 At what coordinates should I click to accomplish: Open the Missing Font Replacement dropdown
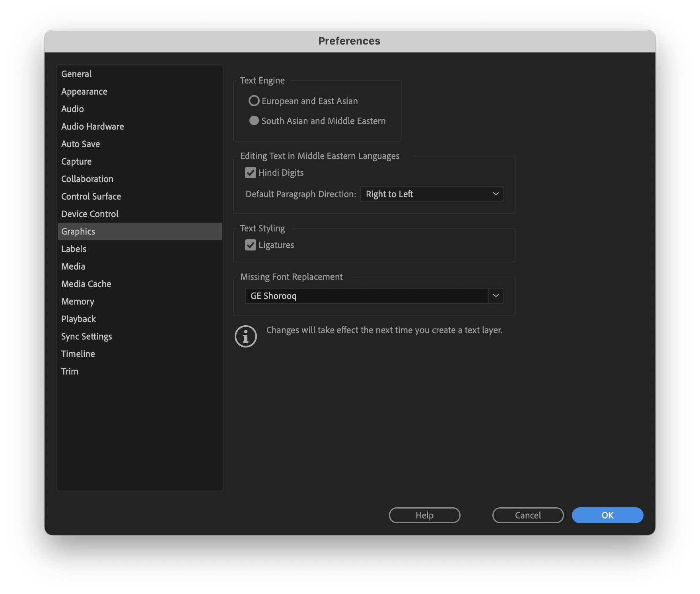496,295
